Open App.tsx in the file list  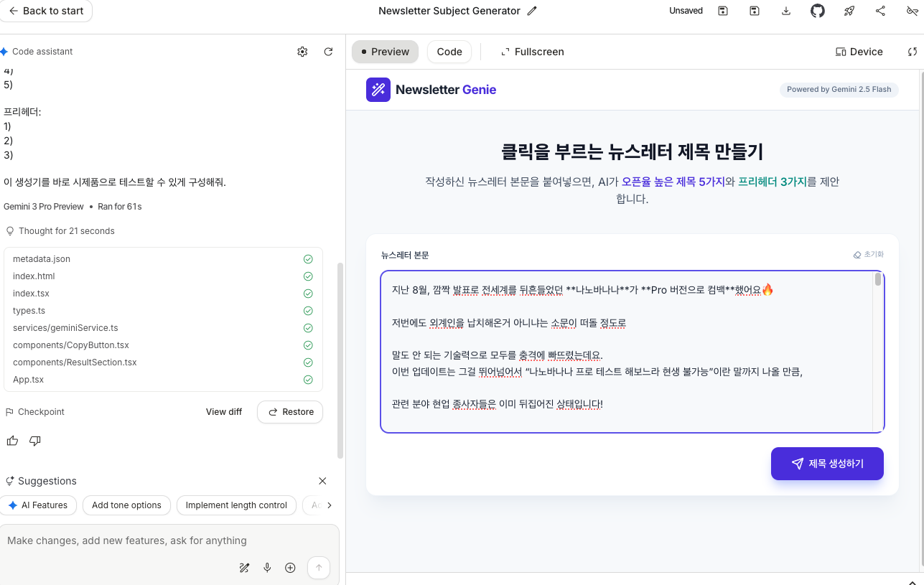coord(28,380)
